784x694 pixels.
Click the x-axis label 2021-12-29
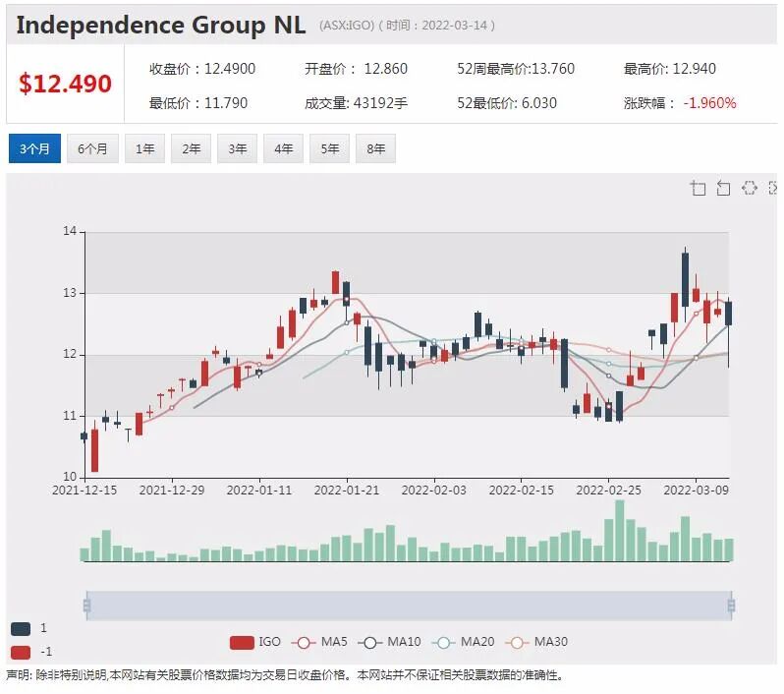coord(172,490)
